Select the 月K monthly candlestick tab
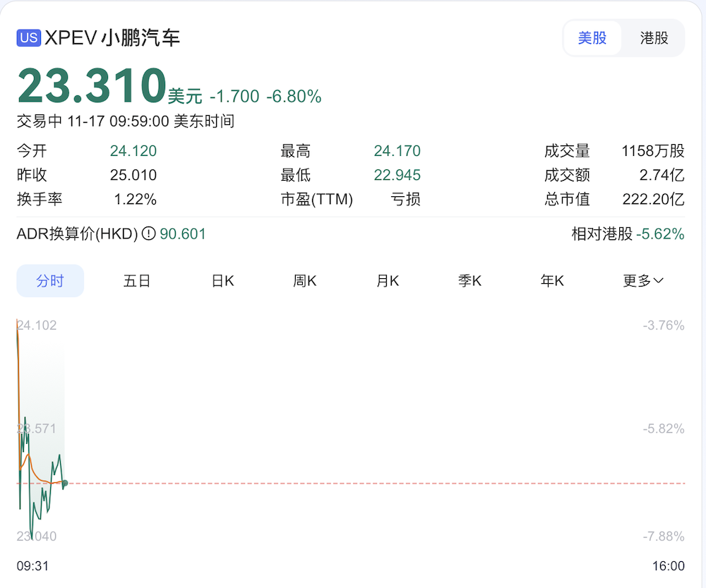Screen dimensions: 706x588 pyautogui.click(x=387, y=280)
